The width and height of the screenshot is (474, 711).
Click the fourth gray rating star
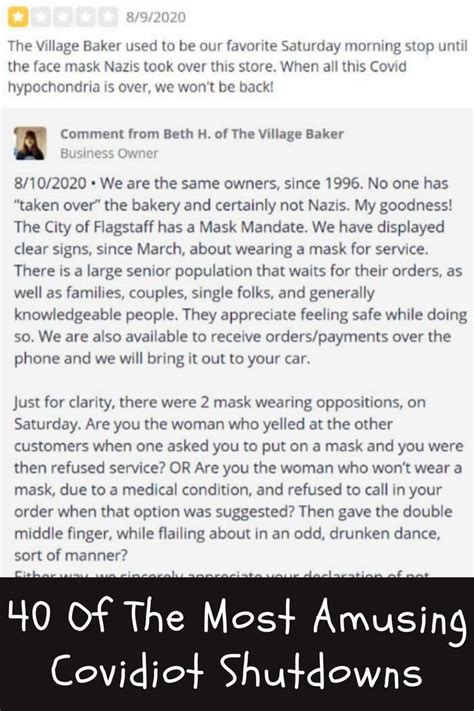[85, 17]
